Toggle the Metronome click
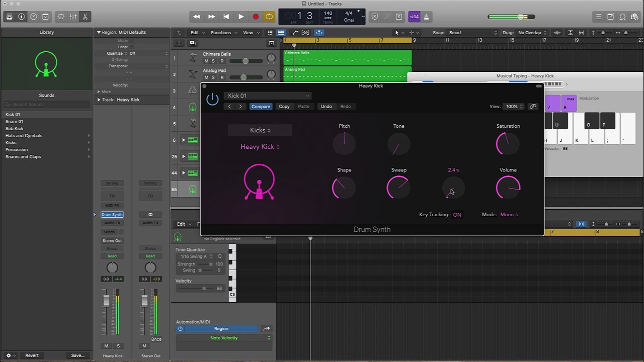Viewport: 644px width, 362px height. pos(426,17)
